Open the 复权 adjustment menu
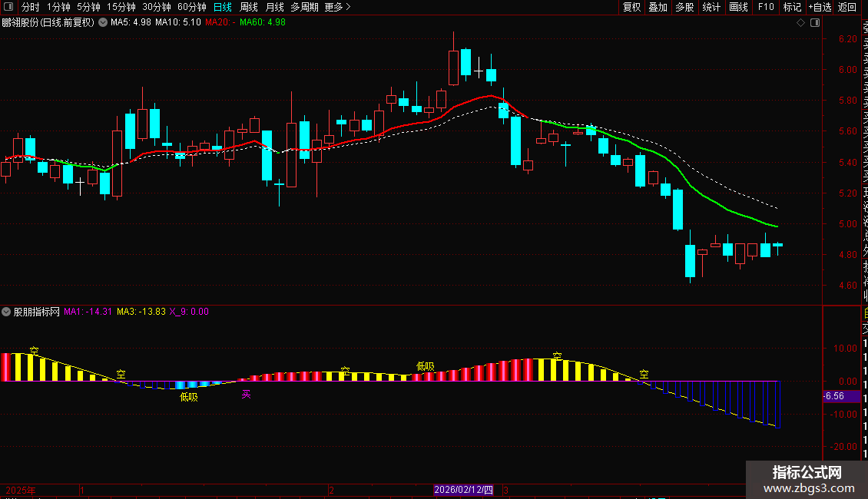 coord(631,7)
